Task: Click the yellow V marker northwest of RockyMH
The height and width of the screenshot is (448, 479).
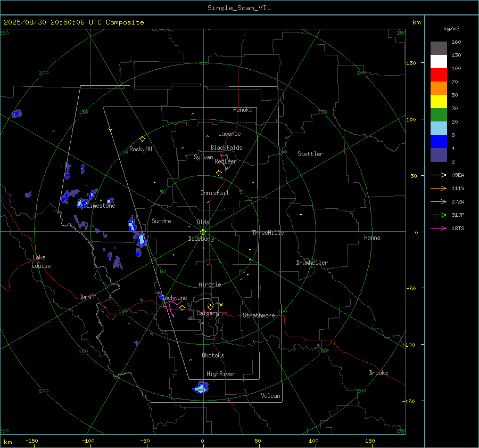Action: click(110, 130)
